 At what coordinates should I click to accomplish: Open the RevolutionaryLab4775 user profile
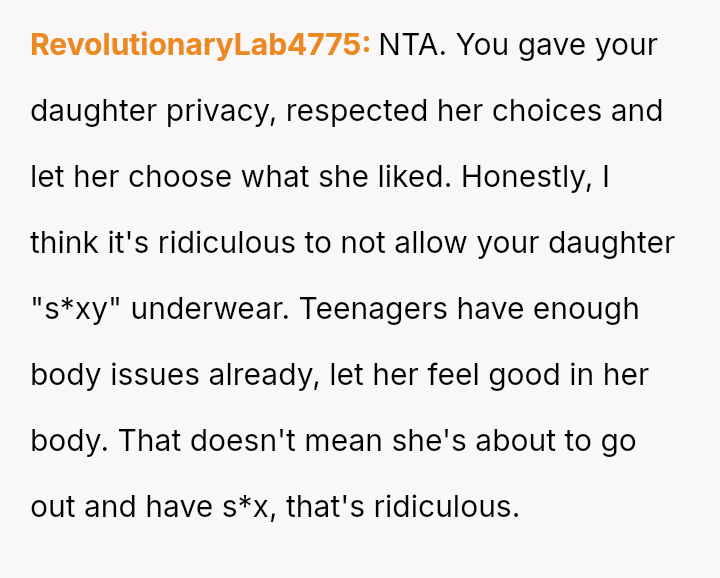200,45
